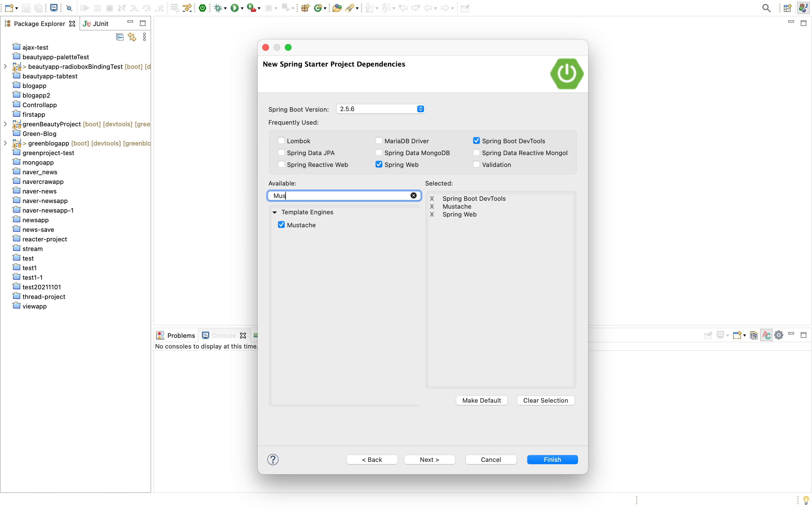This screenshot has height=516, width=812.
Task: Enable the Spring Reactive Web checkbox
Action: point(281,164)
